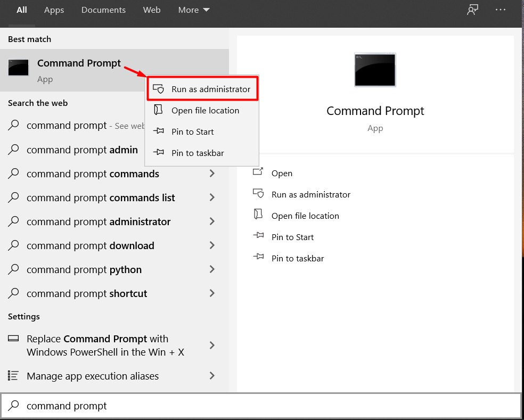Click search icon beside command prompt administrator

point(13,221)
